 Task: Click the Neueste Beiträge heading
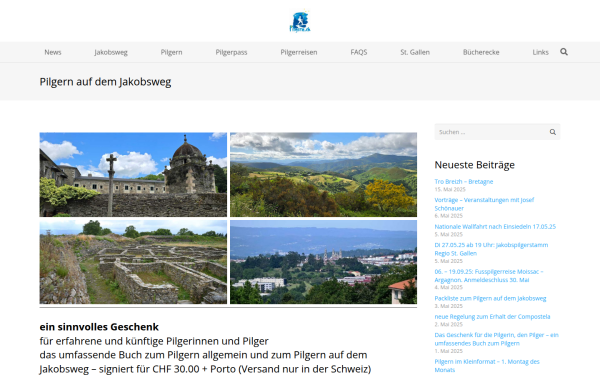(474, 165)
